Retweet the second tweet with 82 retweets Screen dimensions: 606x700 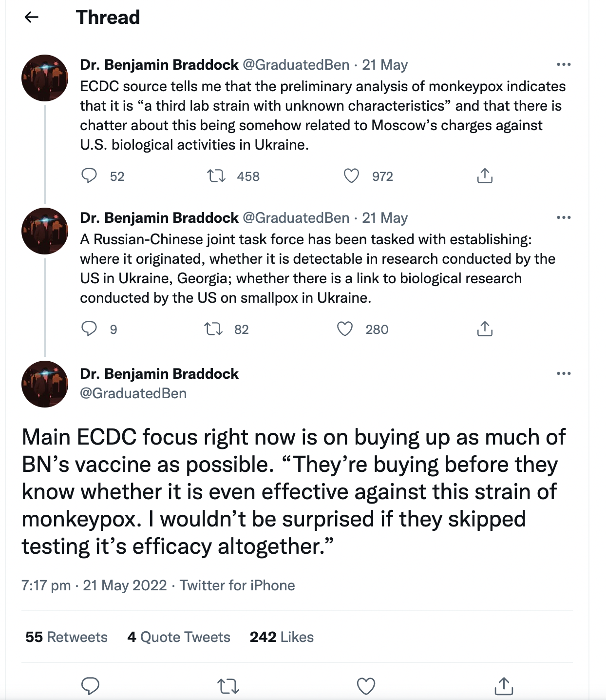213,329
